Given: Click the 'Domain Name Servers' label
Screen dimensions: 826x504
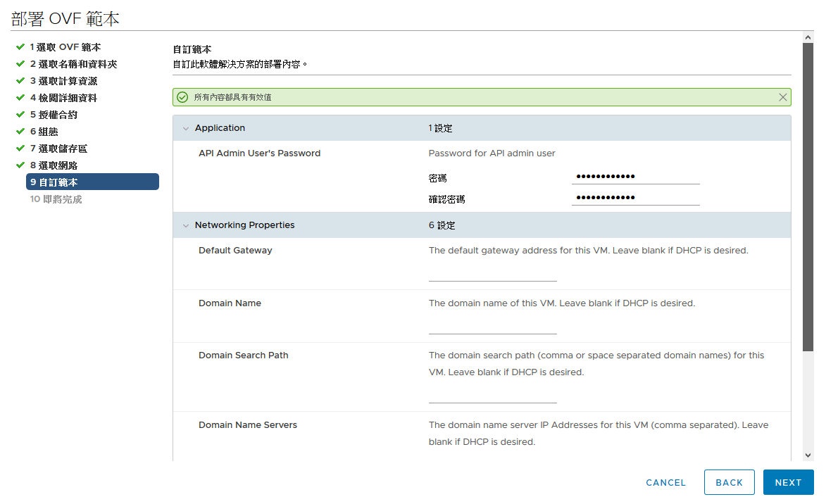Looking at the screenshot, I should point(248,425).
